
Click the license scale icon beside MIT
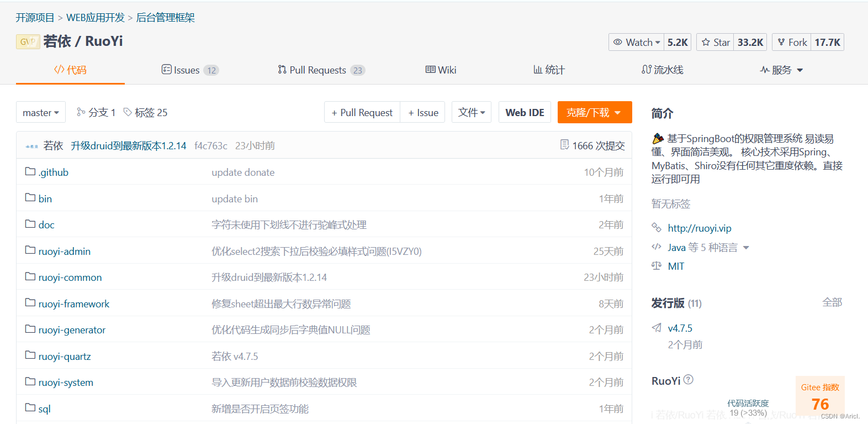coord(657,265)
